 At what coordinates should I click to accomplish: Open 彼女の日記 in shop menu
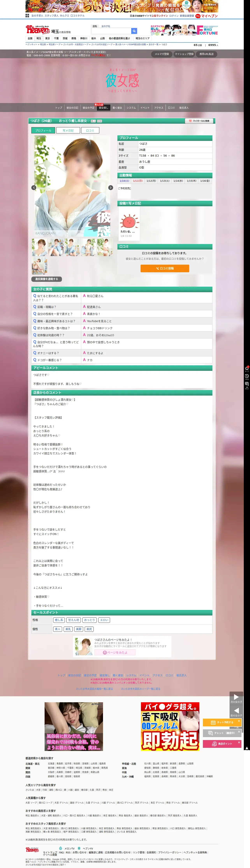(72, 108)
